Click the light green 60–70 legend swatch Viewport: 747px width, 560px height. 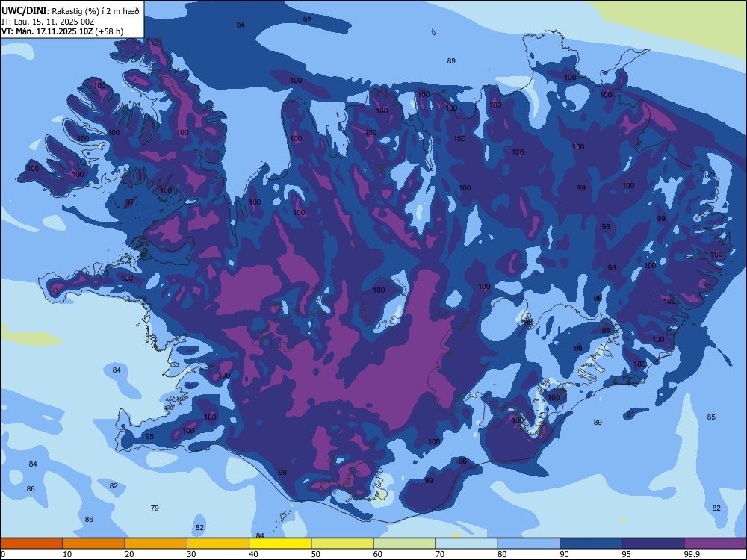(x=404, y=544)
